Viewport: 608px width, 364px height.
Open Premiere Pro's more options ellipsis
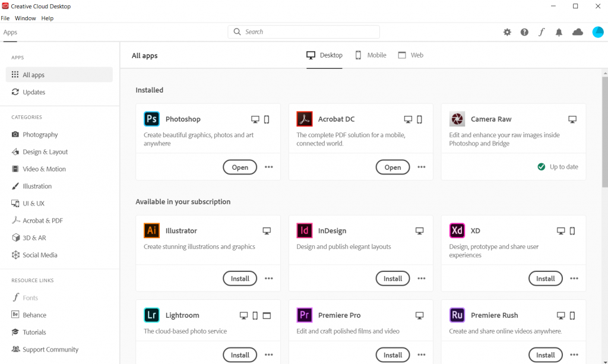pyautogui.click(x=422, y=354)
